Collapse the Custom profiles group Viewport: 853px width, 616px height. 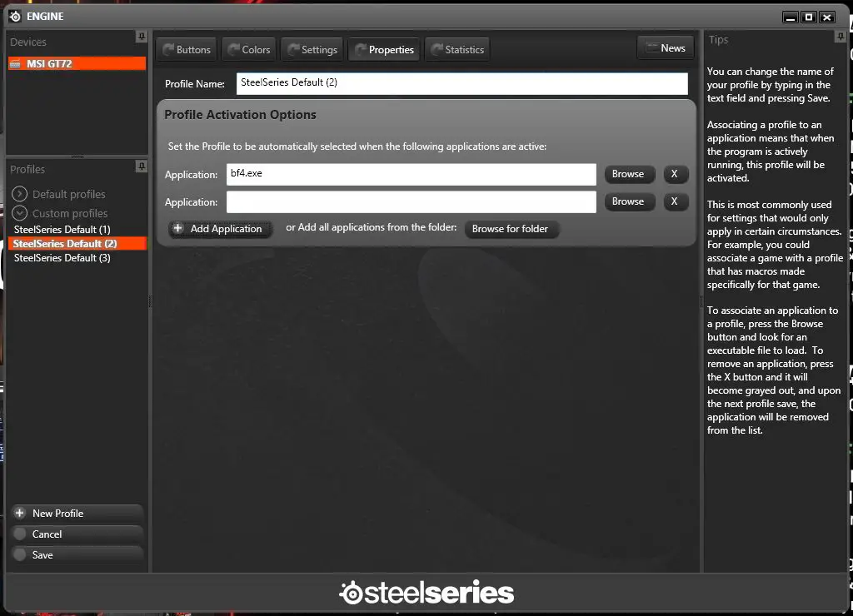coord(19,212)
